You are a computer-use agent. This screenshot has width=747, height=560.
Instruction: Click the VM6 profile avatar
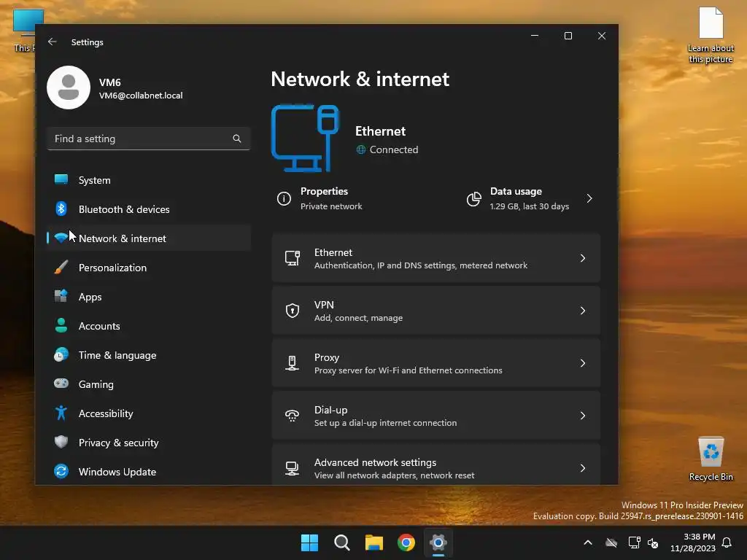69,87
